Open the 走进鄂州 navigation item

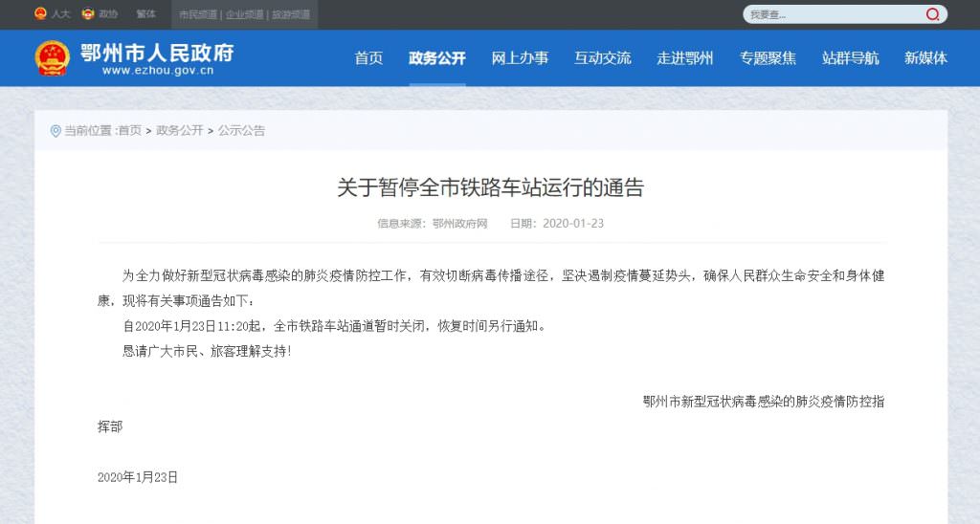pos(685,58)
